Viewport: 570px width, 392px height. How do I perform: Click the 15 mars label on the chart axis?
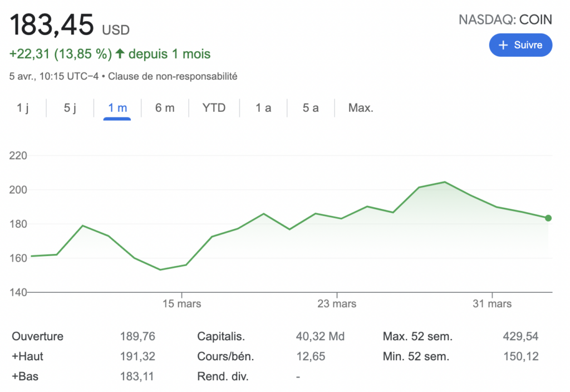point(181,304)
